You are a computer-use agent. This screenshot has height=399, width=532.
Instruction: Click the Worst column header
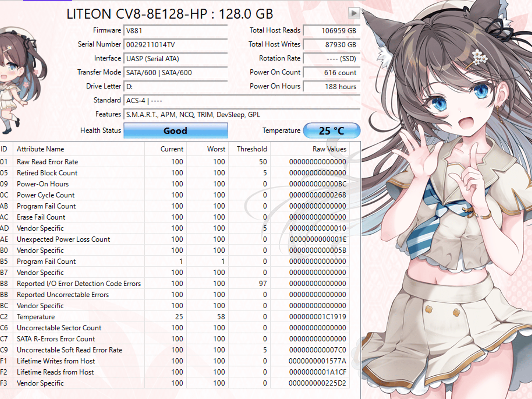pos(208,149)
